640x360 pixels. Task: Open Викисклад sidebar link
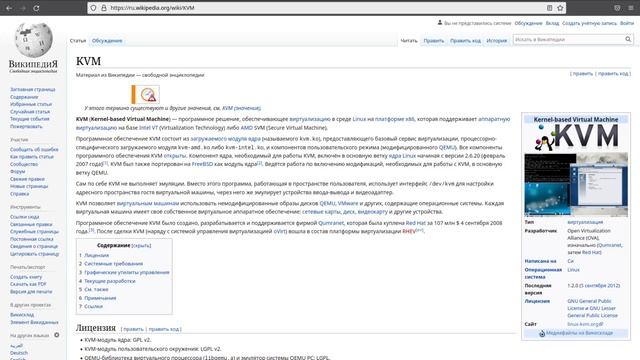22,315
